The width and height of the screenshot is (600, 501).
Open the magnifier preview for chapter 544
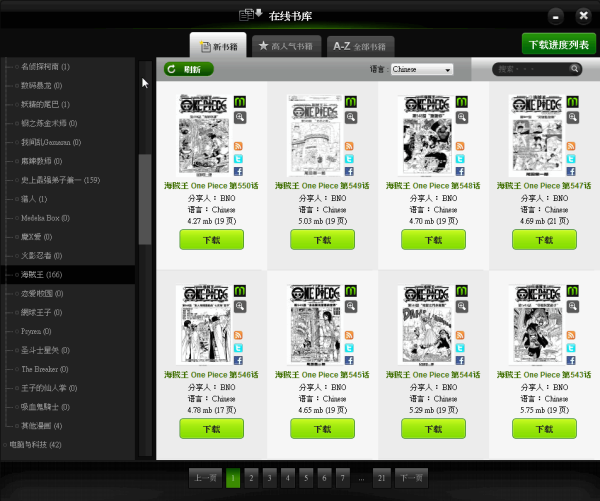coord(462,307)
